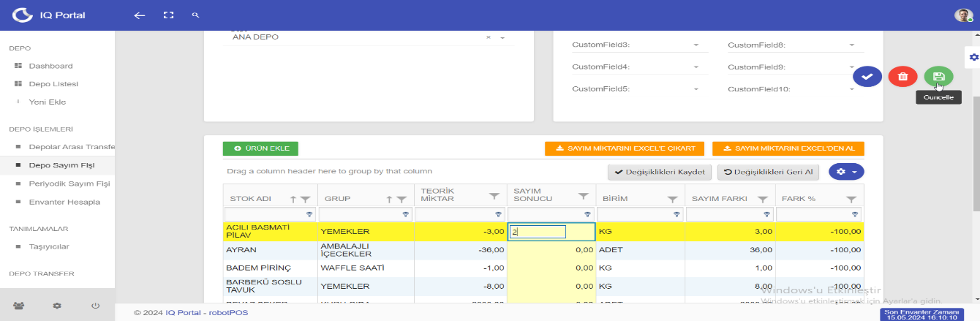This screenshot has height=321, width=980.
Task: Click filter funnel on FARK % column
Action: pyautogui.click(x=851, y=199)
